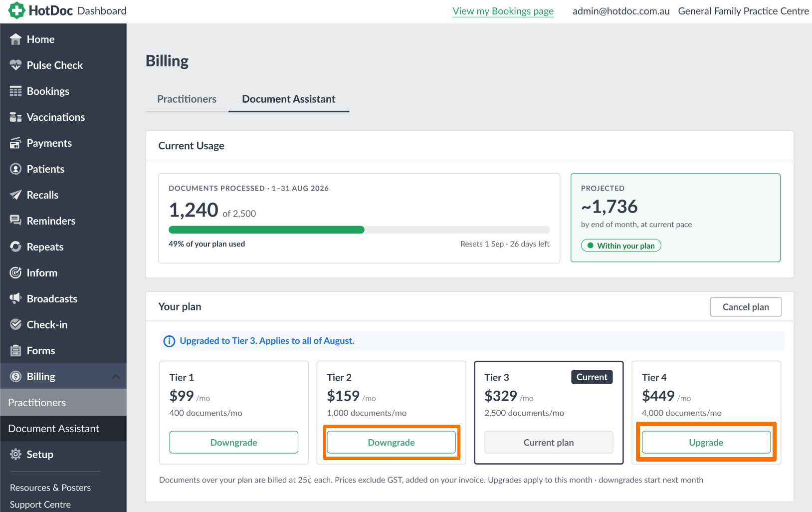This screenshot has width=812, height=512.
Task: Open Practitioners under Billing in sidebar
Action: 63,402
